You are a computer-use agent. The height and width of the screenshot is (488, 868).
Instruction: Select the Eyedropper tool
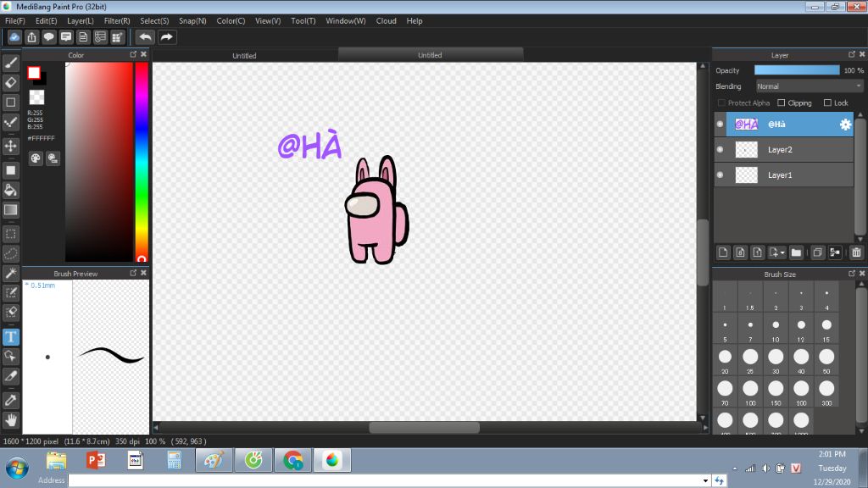10,400
